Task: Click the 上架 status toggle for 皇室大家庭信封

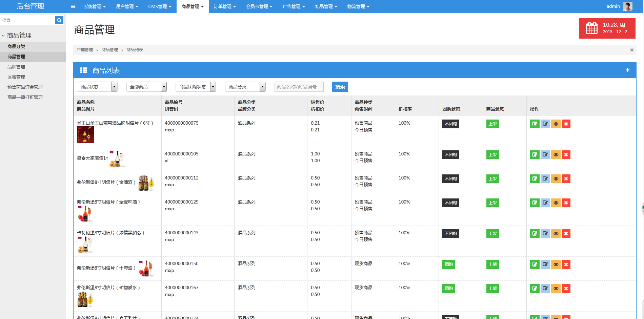Action: point(492,155)
